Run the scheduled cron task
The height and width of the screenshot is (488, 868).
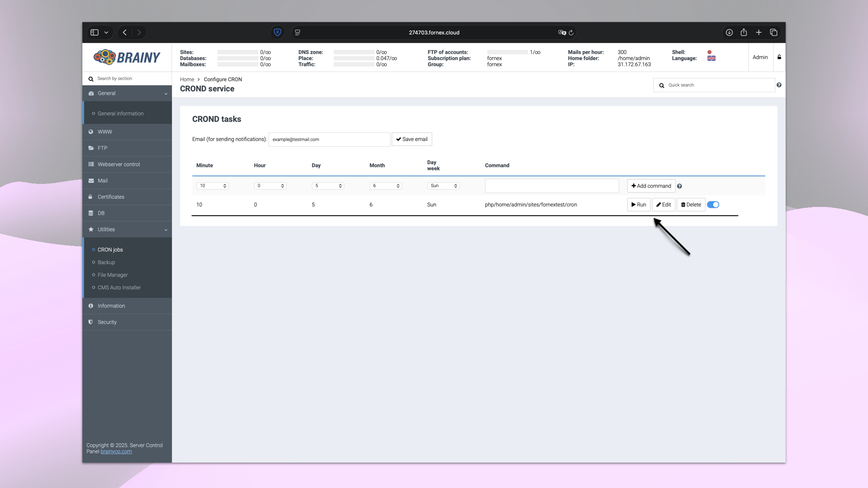coord(638,204)
